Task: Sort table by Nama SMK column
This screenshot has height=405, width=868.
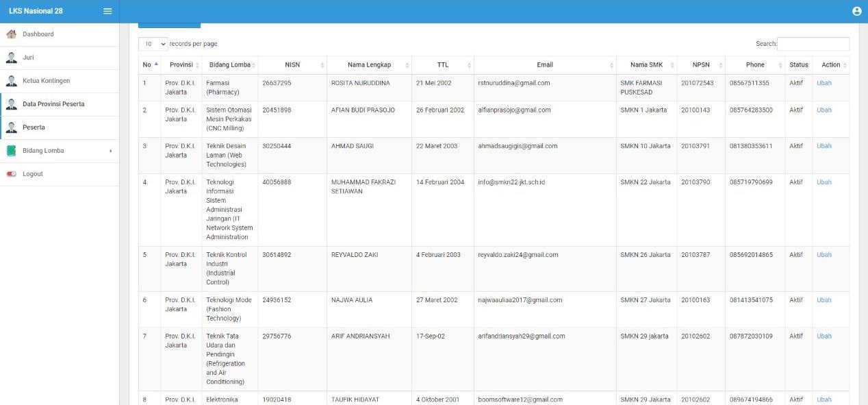Action: (646, 65)
